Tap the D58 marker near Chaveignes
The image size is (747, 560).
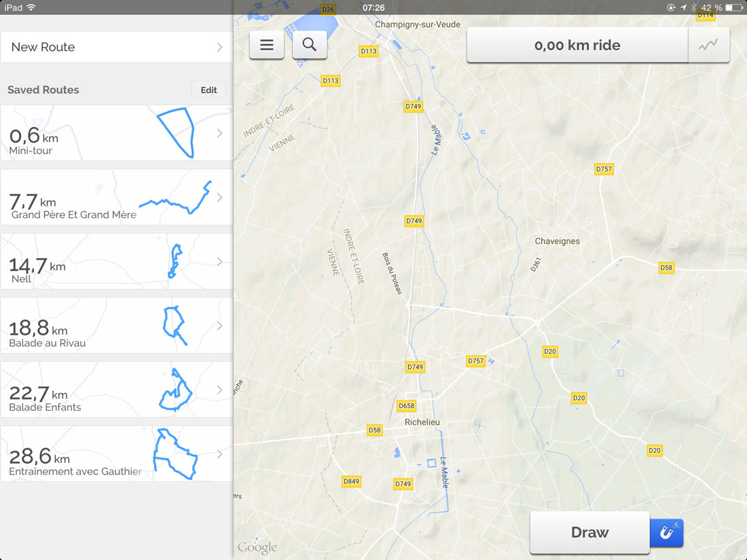tap(666, 267)
